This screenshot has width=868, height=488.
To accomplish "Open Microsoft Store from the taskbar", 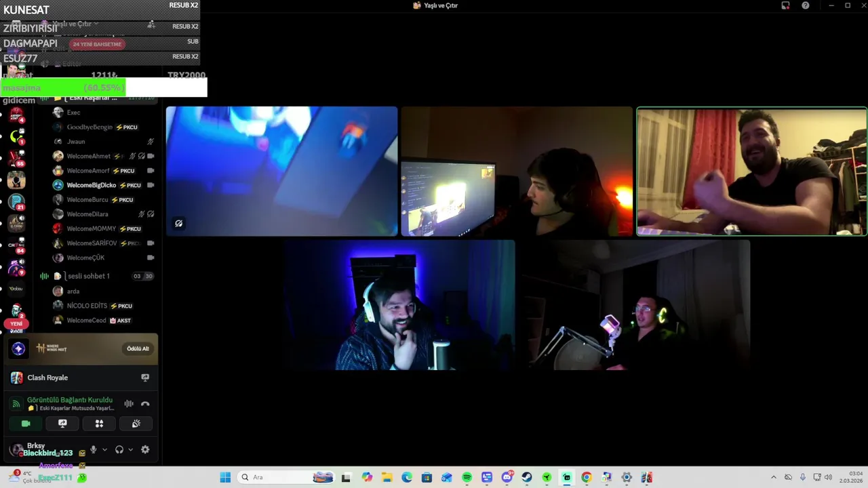I will (x=427, y=477).
